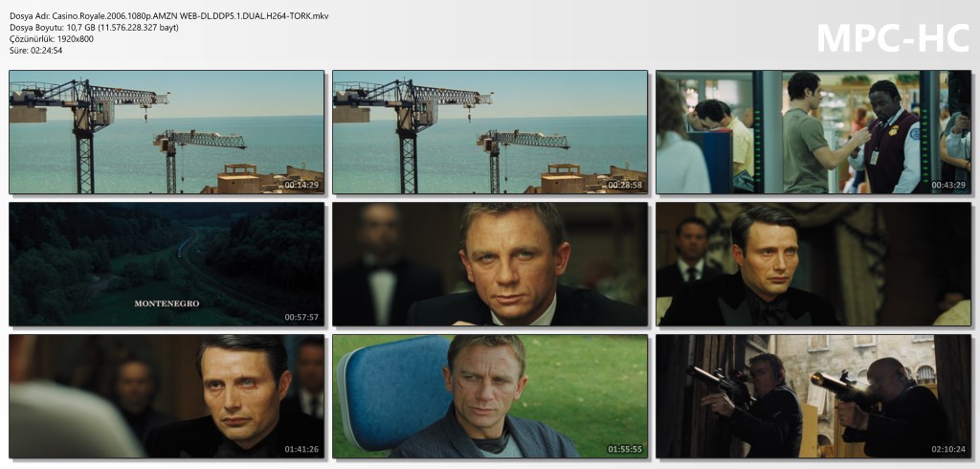Open the thumbnail of man in velvet jacket
980x469 pixels.
[x=813, y=264]
